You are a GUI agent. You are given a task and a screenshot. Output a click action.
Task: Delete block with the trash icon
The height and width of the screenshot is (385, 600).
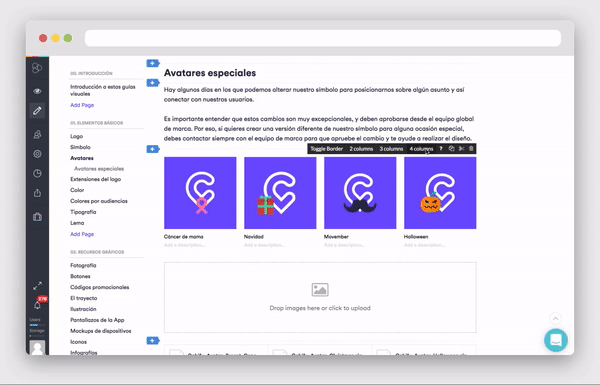pyautogui.click(x=471, y=148)
